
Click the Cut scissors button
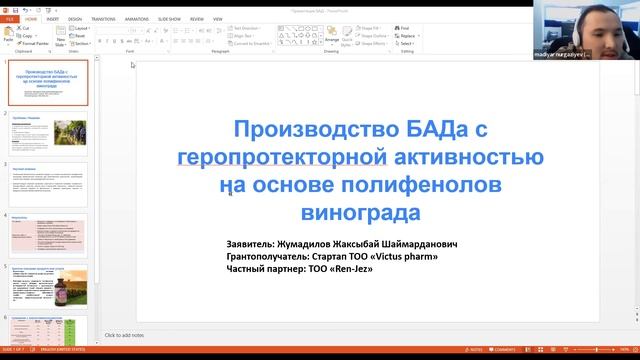tap(23, 28)
